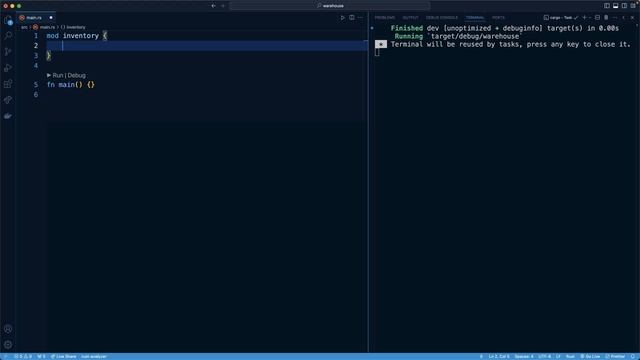
Task: Open launch profile dropdown beside plus
Action: 590,18
